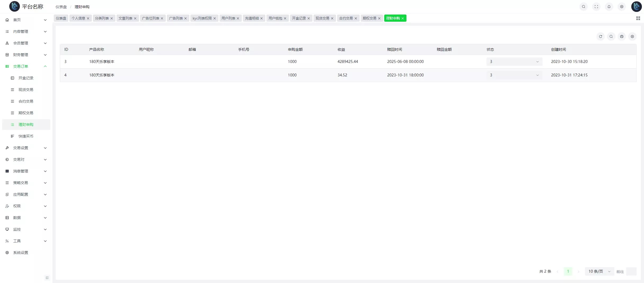The image size is (644, 283).
Task: Switch to the 合约交易 tab
Action: pyautogui.click(x=346, y=18)
